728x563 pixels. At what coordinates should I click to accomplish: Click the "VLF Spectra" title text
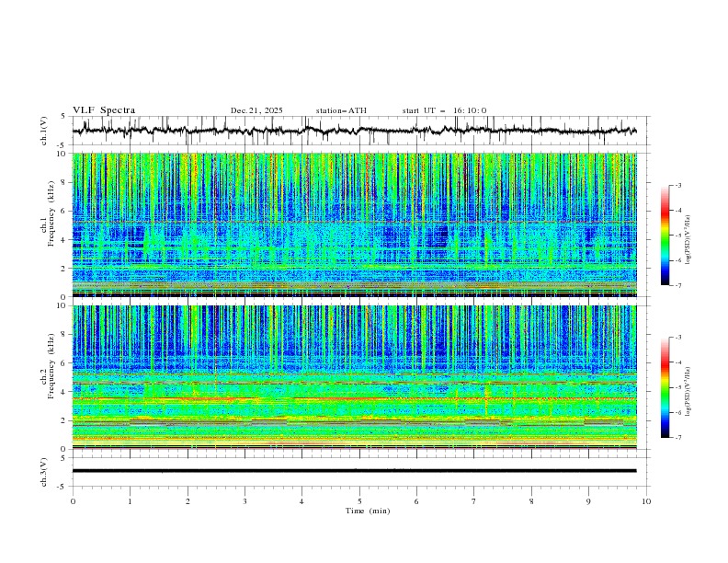click(x=104, y=110)
